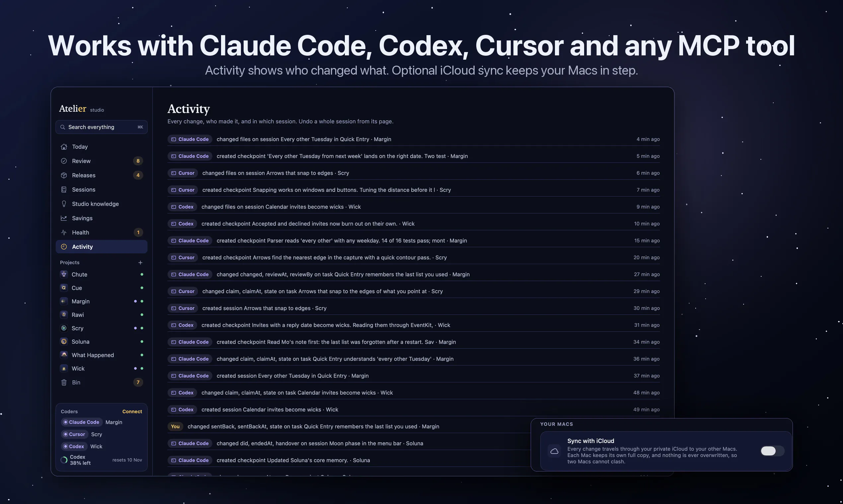Click the Cursor coder chip for Scry
This screenshot has width=843, height=504.
coord(74,434)
